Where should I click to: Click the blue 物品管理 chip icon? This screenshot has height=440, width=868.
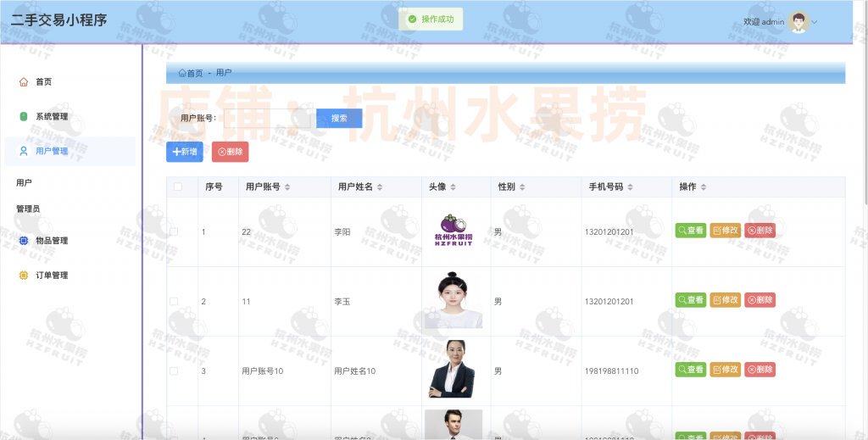tap(23, 241)
